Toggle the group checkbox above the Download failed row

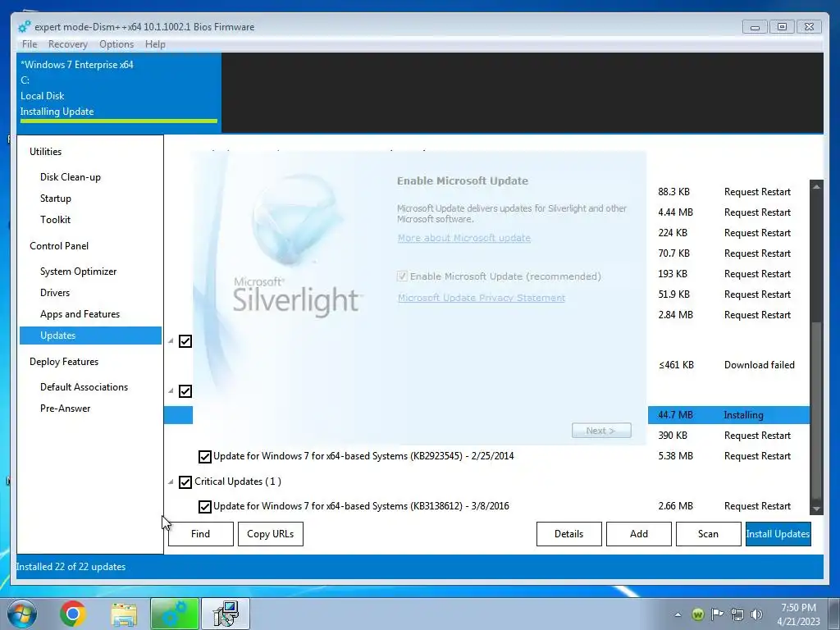coord(185,341)
